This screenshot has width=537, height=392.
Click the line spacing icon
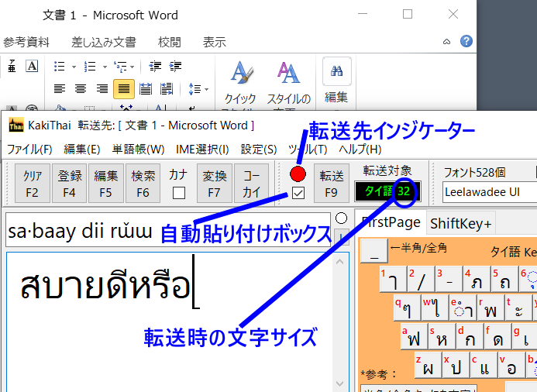click(194, 89)
